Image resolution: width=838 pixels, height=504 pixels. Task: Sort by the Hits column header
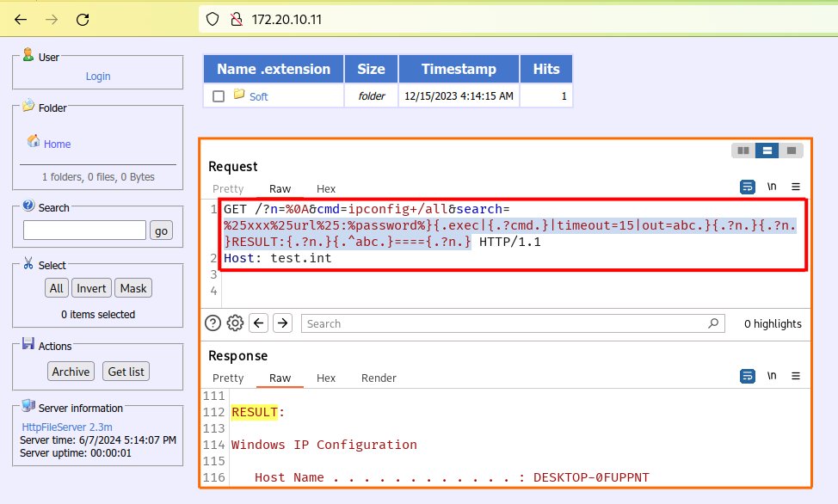(545, 69)
